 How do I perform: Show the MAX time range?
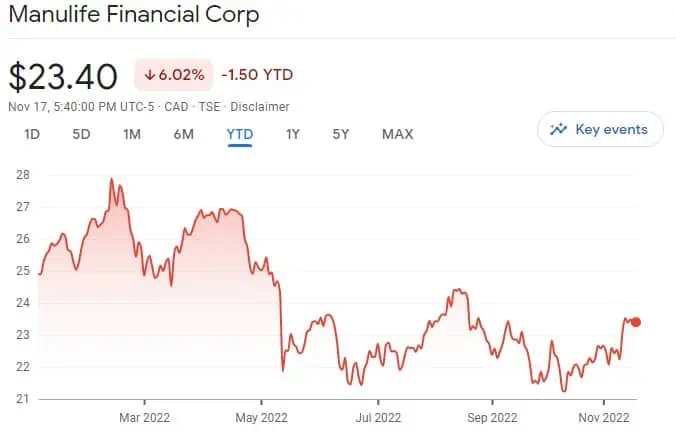click(397, 134)
